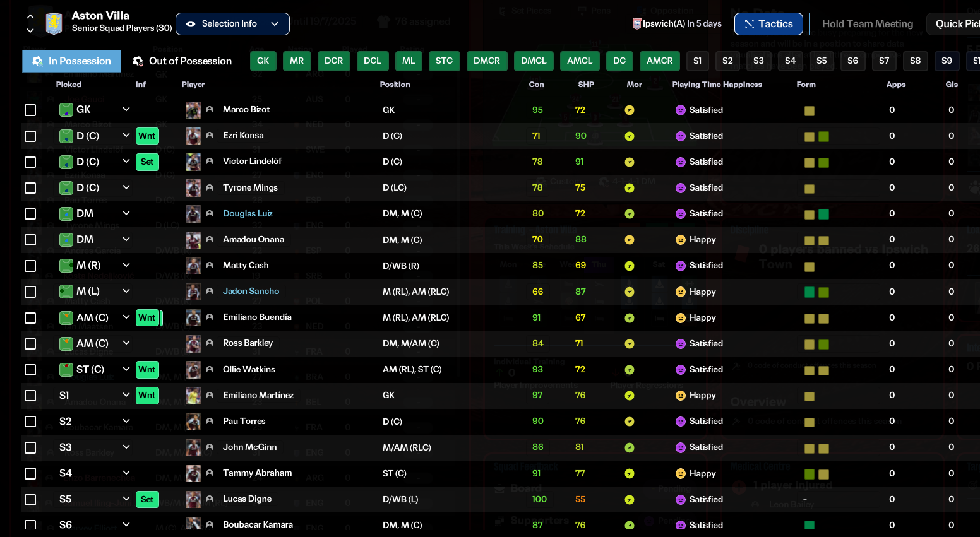Screen dimensions: 980x537
Task: Click Emiliano Martínez's player portrait
Action: [193, 396]
